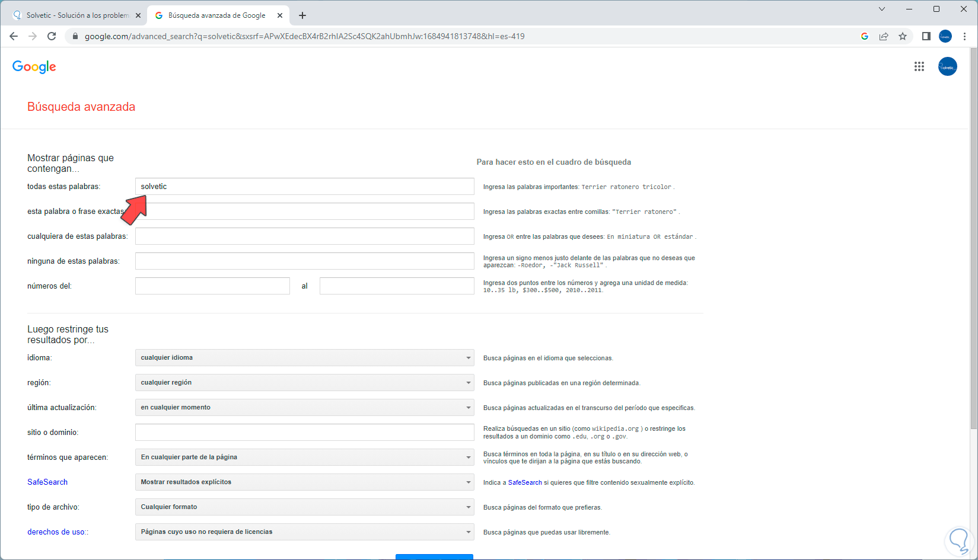The image size is (978, 560).
Task: Focus the sitio o dominio field
Action: click(x=305, y=433)
